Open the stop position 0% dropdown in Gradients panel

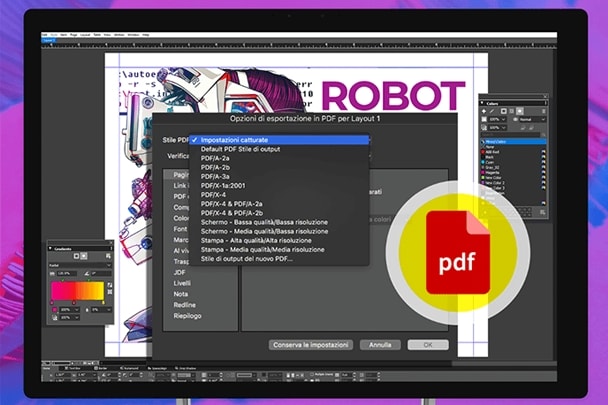(102, 310)
